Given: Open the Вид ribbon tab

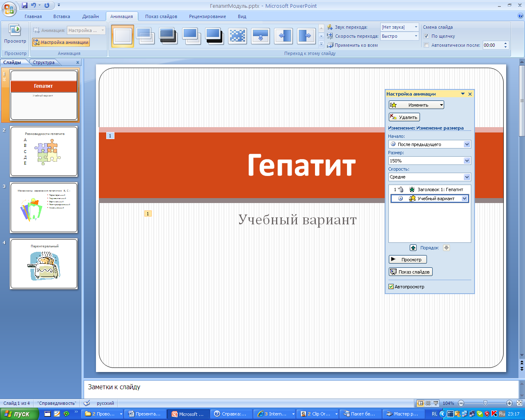Looking at the screenshot, I should point(242,16).
